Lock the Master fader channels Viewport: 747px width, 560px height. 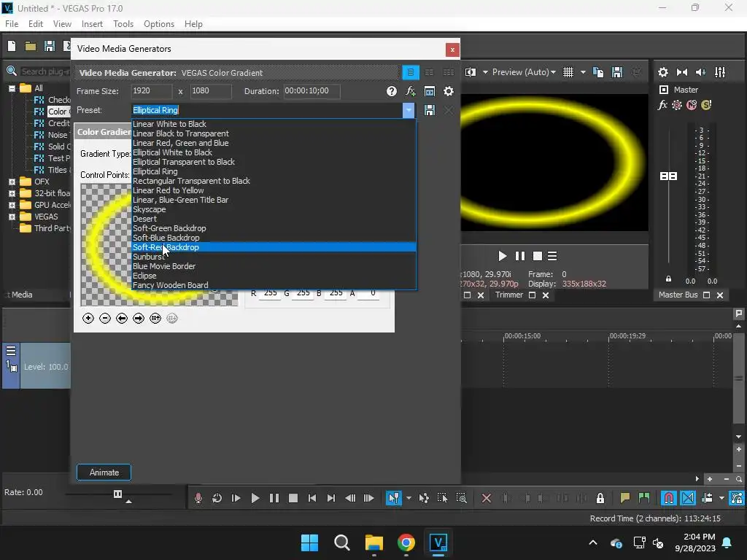[x=668, y=279]
